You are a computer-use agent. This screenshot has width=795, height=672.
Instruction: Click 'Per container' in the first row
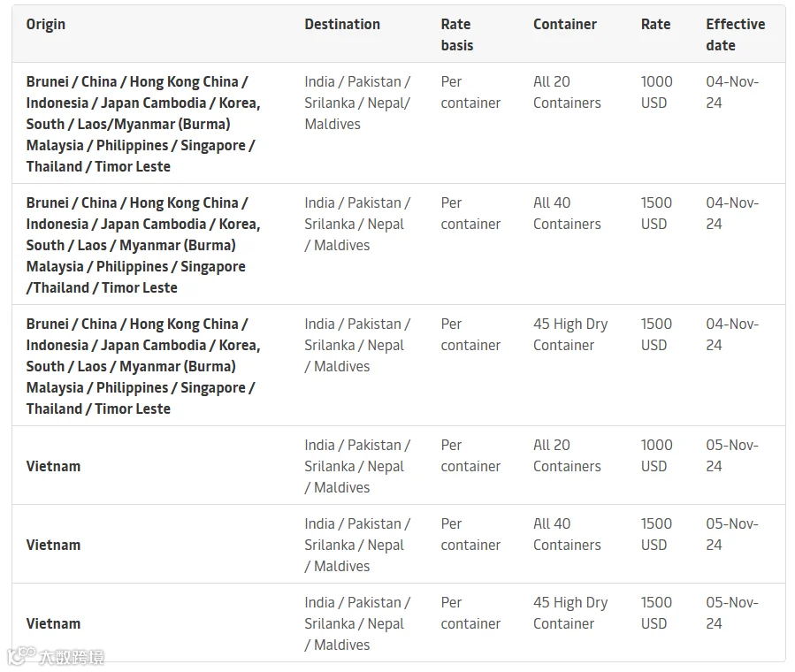tap(470, 92)
